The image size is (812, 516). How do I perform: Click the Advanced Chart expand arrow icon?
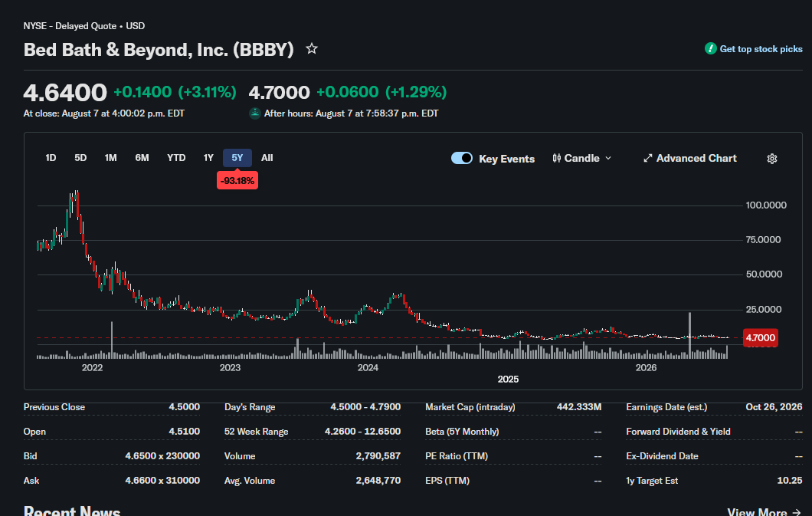pyautogui.click(x=647, y=159)
